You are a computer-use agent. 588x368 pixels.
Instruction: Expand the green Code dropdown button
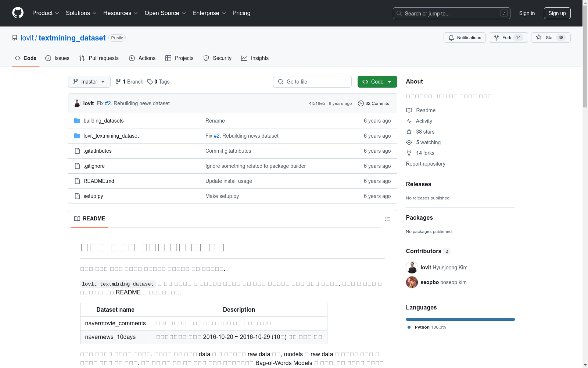(x=377, y=82)
